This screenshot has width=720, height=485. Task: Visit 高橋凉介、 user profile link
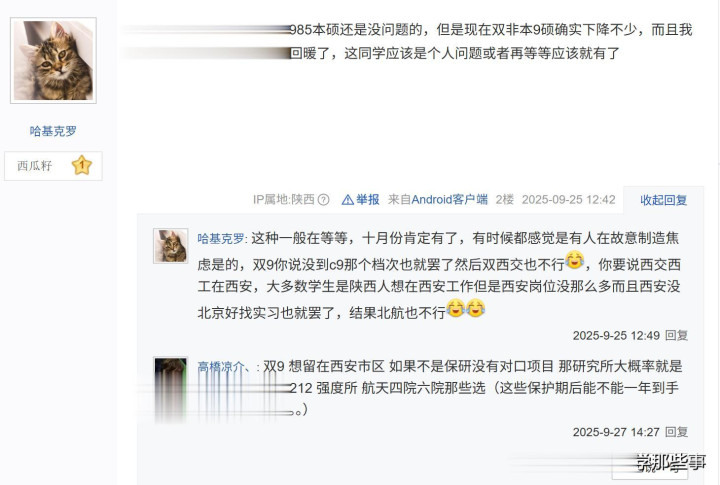pyautogui.click(x=228, y=367)
